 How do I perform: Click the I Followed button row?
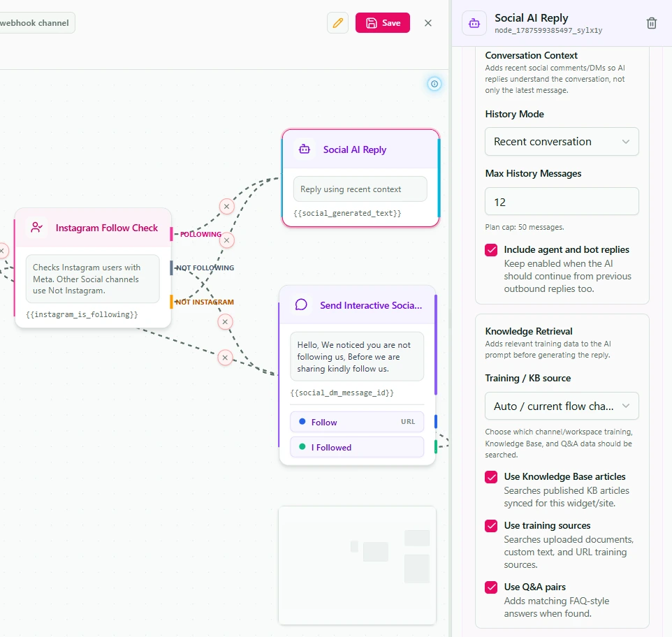point(357,447)
